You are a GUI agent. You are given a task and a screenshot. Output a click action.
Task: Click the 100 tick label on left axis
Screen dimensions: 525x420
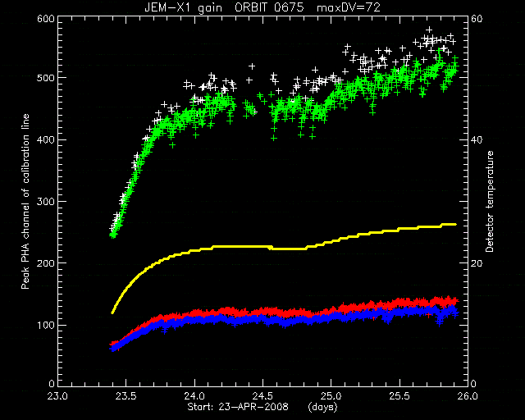[x=46, y=325]
